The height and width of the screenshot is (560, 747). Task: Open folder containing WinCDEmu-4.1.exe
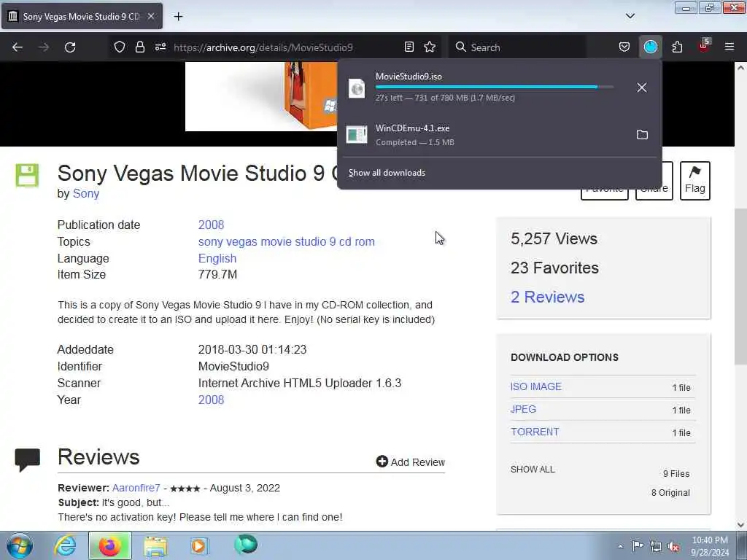click(x=642, y=135)
